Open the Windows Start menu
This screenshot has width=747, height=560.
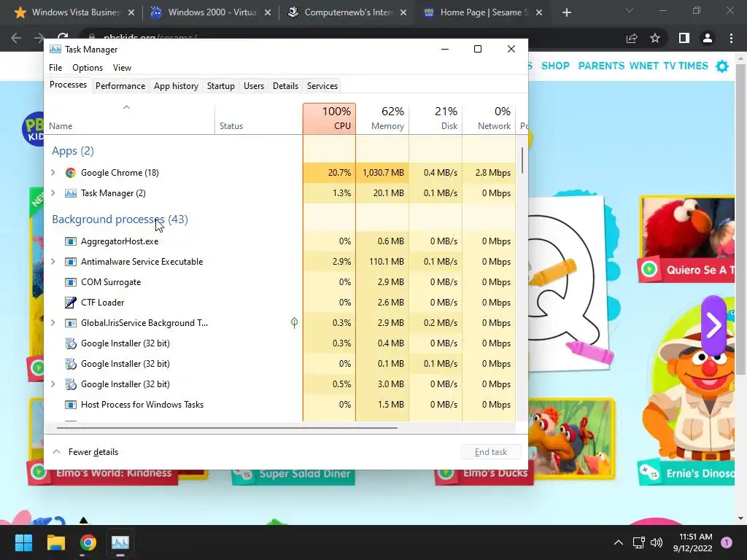point(23,542)
